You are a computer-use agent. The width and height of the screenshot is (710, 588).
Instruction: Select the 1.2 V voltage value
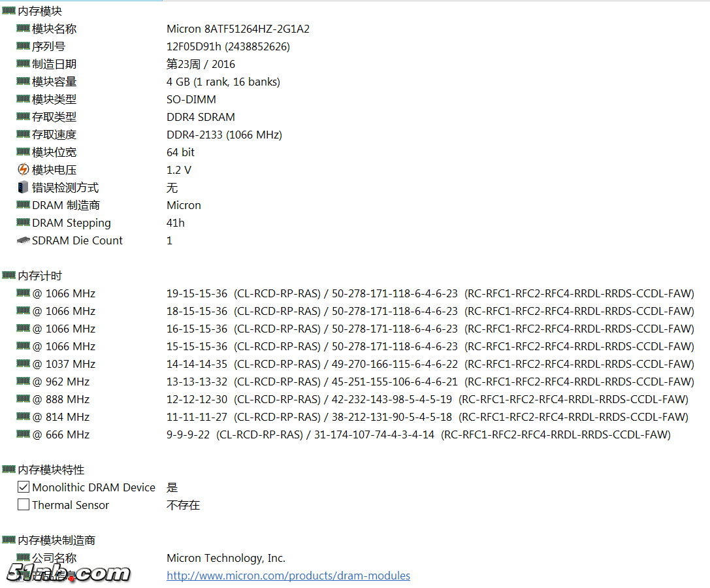coord(179,171)
